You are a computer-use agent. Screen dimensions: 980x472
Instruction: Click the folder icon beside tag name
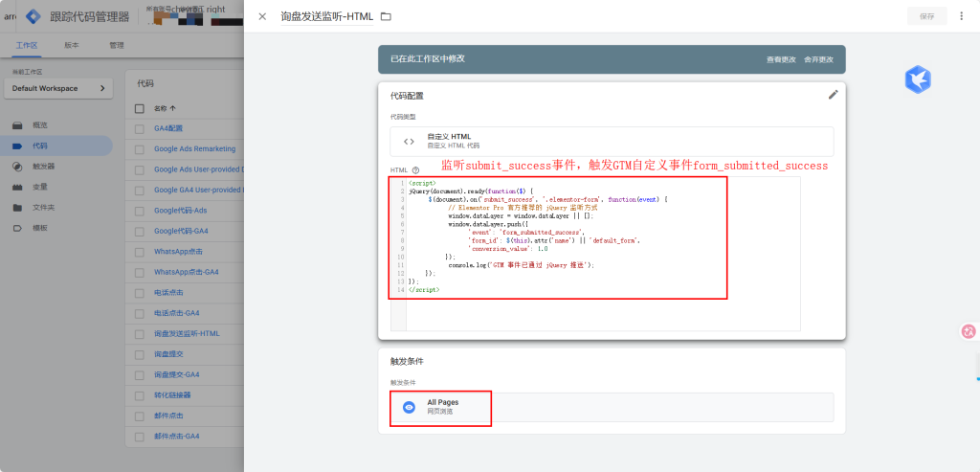(387, 16)
